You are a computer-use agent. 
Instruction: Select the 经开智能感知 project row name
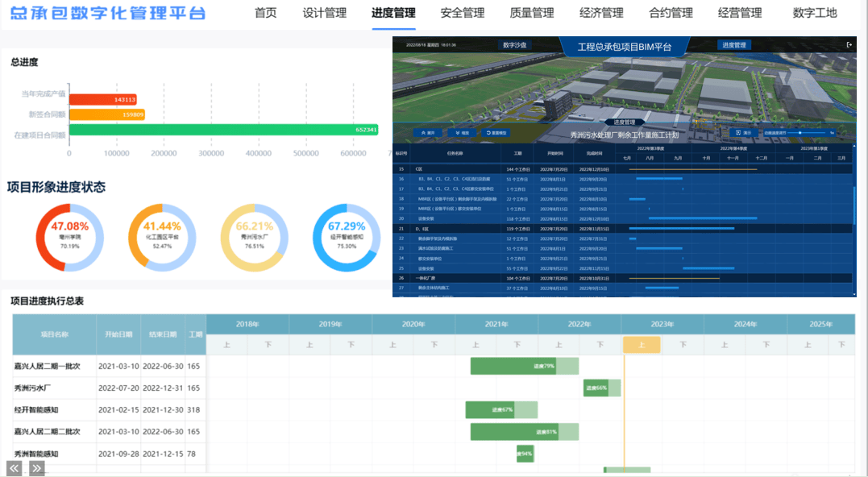pos(36,410)
